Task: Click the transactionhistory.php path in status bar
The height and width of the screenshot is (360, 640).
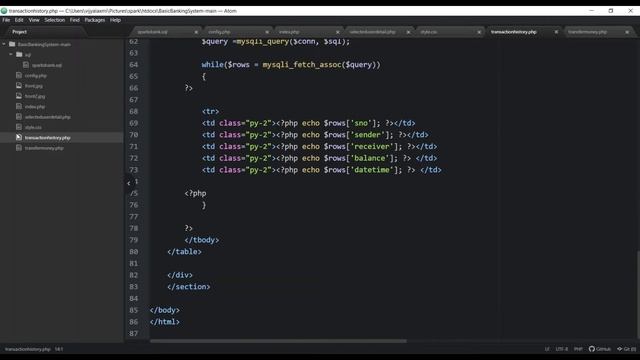Action: pyautogui.click(x=28, y=349)
